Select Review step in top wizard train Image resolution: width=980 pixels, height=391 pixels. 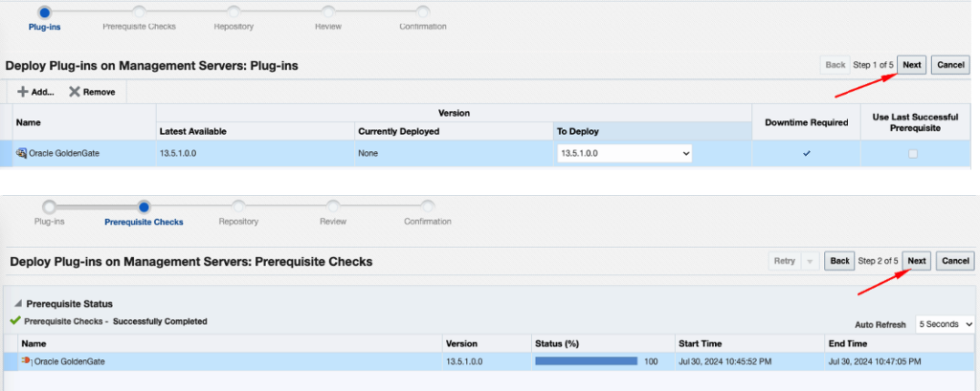click(328, 12)
